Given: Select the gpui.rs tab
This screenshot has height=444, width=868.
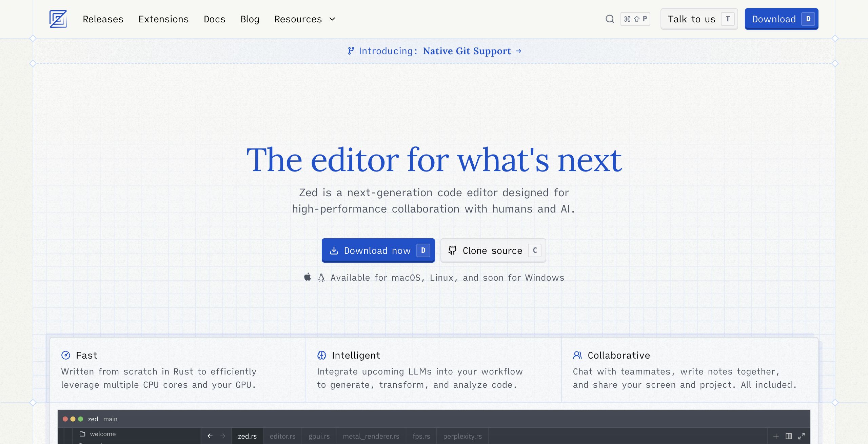Looking at the screenshot, I should (x=319, y=436).
